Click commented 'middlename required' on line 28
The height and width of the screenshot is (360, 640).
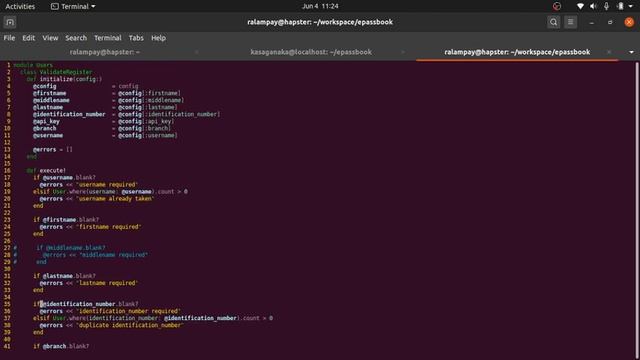[x=113, y=255]
